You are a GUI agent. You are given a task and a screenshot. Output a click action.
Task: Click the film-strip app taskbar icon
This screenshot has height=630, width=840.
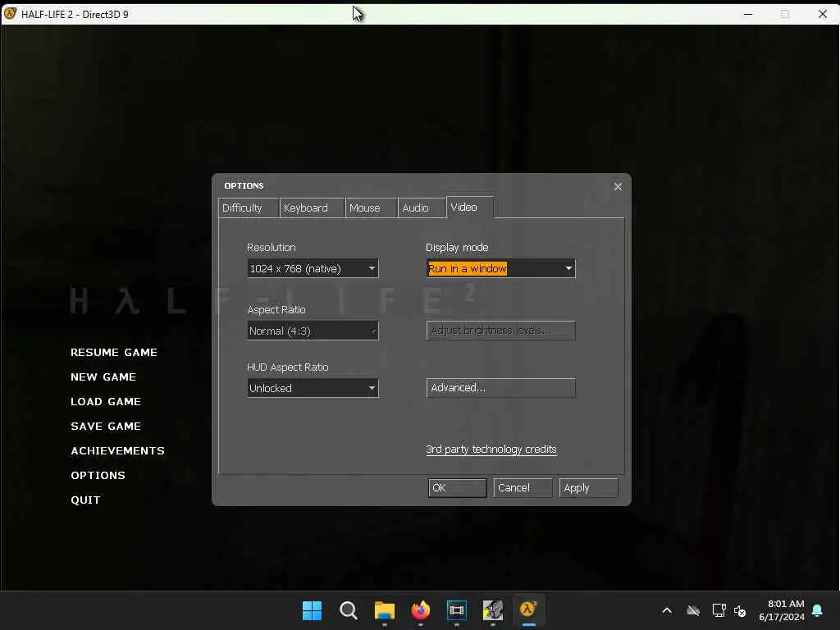(456, 610)
